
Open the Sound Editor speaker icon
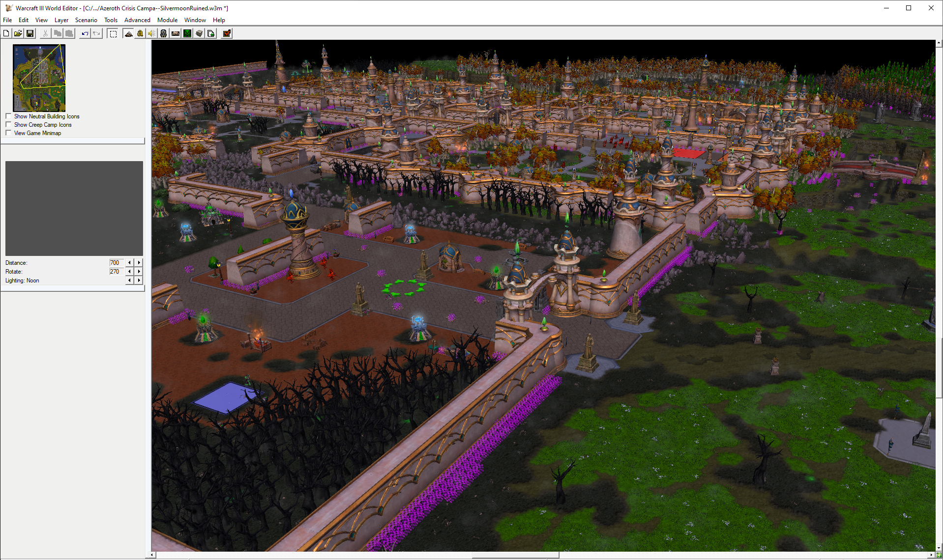[x=152, y=33]
